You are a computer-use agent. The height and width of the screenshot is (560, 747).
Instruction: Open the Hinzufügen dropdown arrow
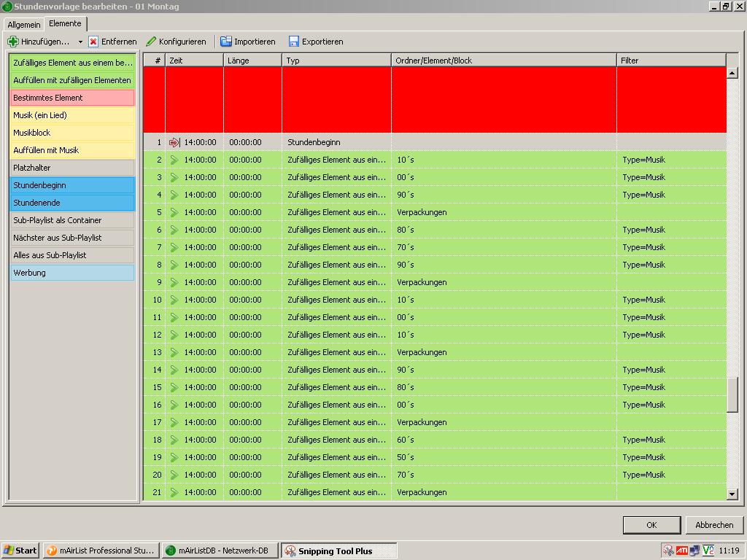click(80, 42)
